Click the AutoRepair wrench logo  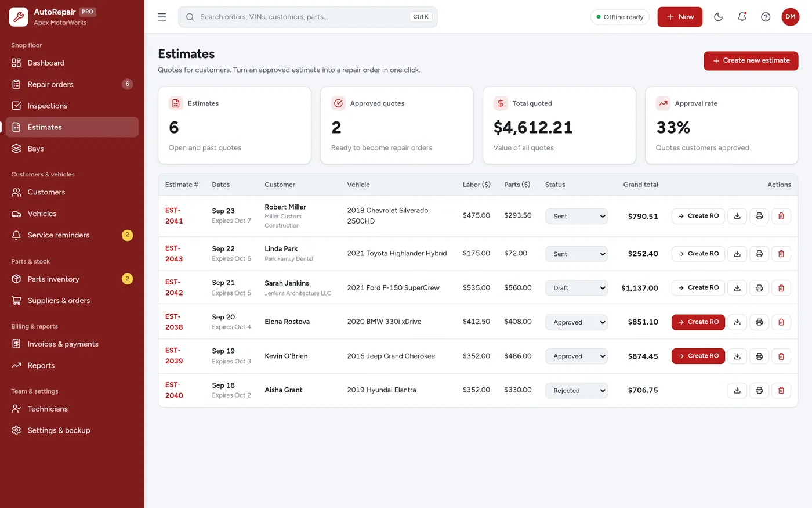point(19,17)
